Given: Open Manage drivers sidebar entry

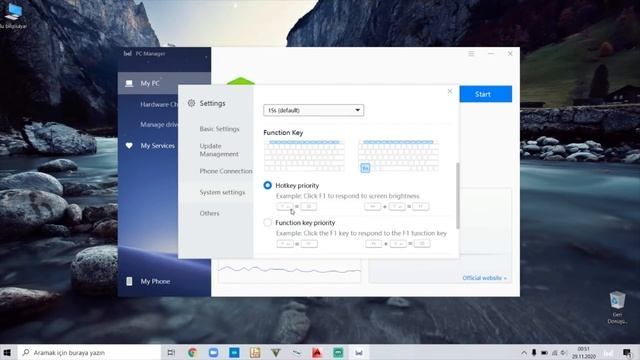Looking at the screenshot, I should pyautogui.click(x=159, y=124).
